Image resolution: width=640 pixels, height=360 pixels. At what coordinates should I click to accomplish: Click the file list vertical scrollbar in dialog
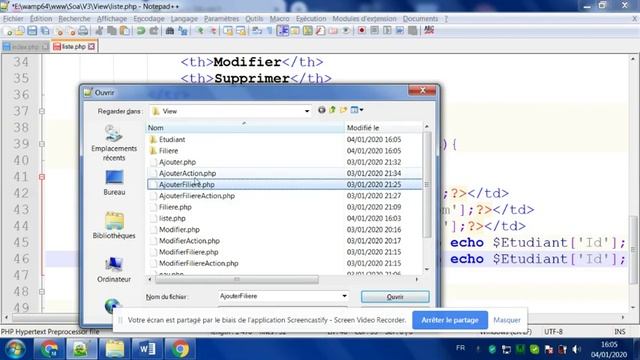point(427,198)
